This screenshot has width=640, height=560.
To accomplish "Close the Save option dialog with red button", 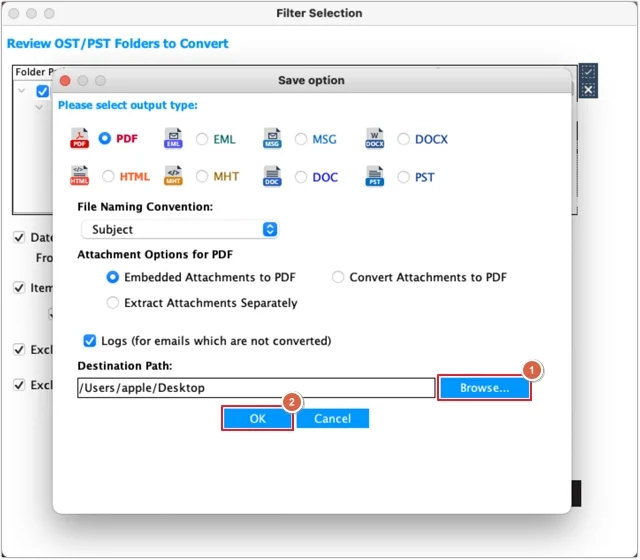I will point(65,81).
